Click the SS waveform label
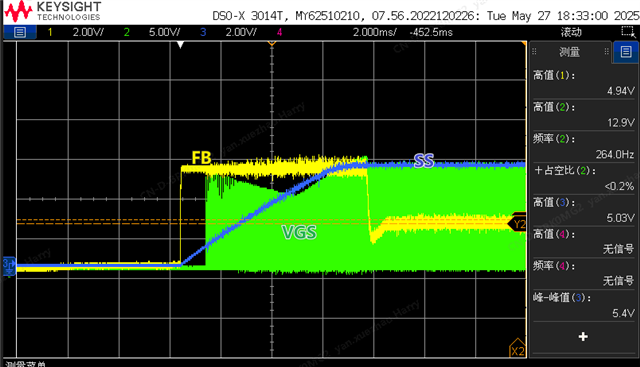The image size is (640, 367). click(424, 161)
